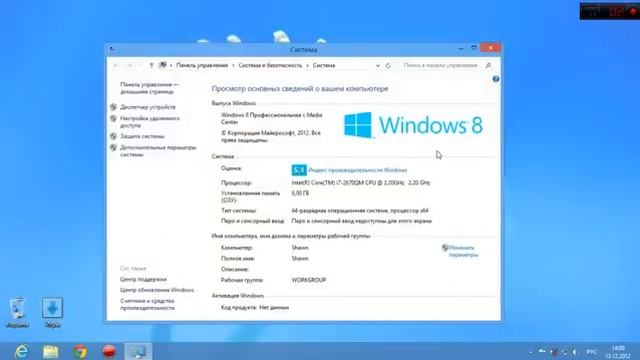Click the Windows 8 logo
Viewport: 640px width, 360px height.
(x=413, y=125)
